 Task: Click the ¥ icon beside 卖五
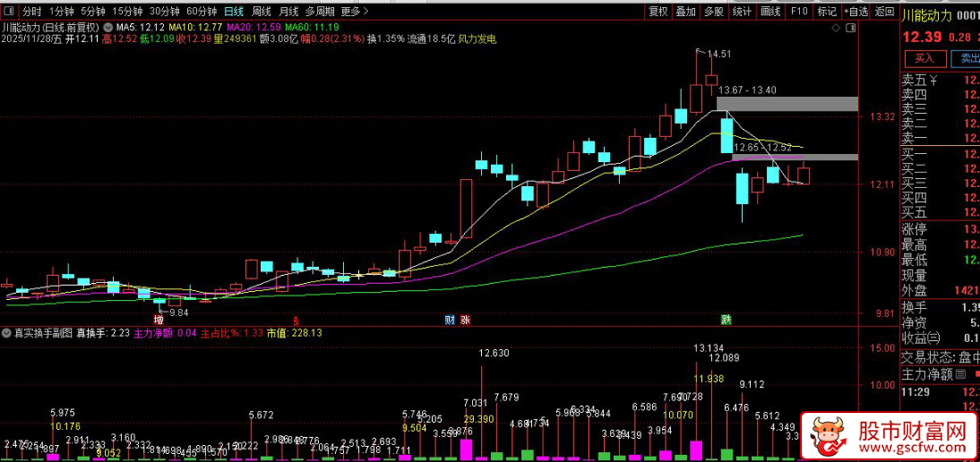point(935,80)
